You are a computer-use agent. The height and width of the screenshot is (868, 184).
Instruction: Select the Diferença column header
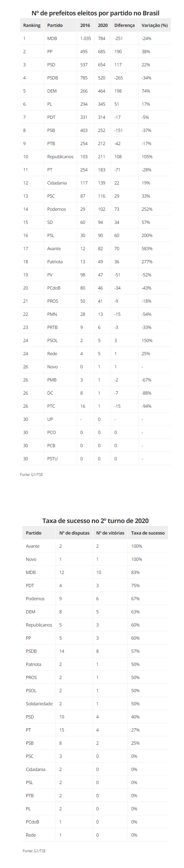(x=125, y=25)
